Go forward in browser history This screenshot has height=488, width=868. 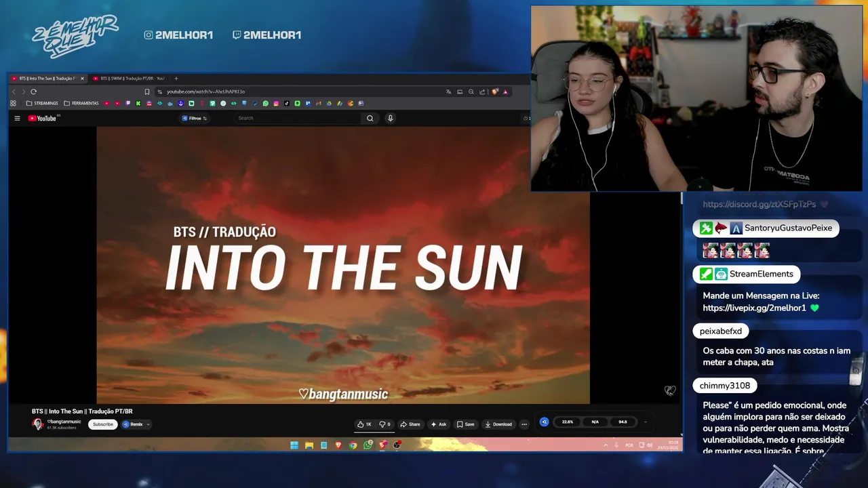(x=23, y=91)
